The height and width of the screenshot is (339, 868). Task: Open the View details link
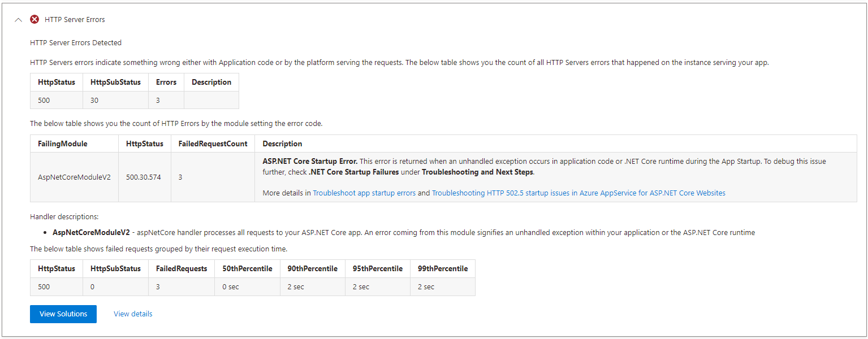[132, 314]
